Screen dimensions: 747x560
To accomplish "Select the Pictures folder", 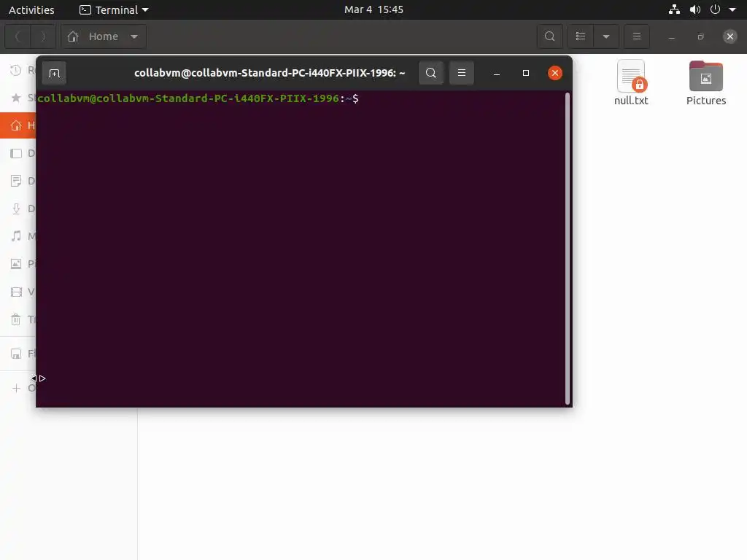I will pyautogui.click(x=705, y=83).
